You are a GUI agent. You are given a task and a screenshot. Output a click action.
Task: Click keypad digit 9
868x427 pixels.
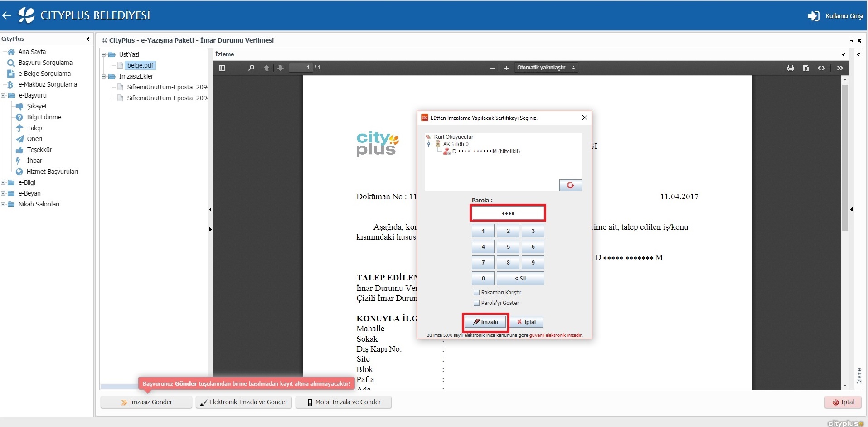[533, 263]
